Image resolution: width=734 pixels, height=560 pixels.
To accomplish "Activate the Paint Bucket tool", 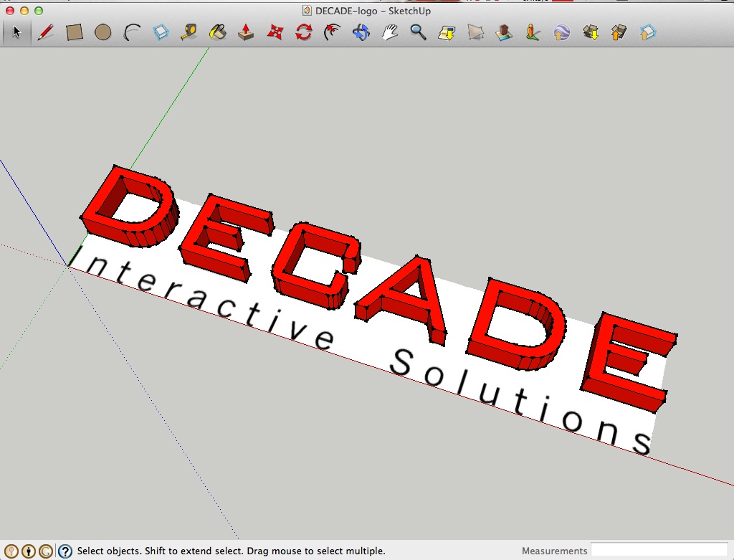I will [x=218, y=32].
